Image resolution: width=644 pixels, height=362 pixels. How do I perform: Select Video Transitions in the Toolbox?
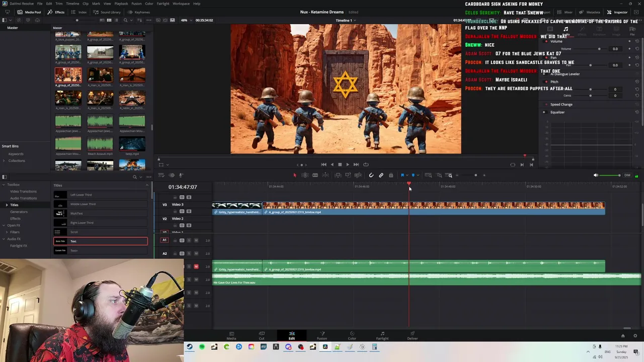tap(23, 191)
